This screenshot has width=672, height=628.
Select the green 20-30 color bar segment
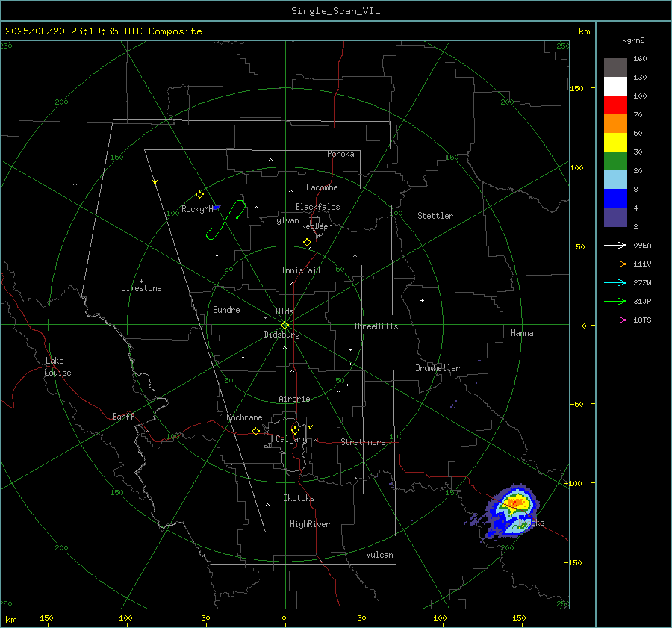tap(615, 161)
